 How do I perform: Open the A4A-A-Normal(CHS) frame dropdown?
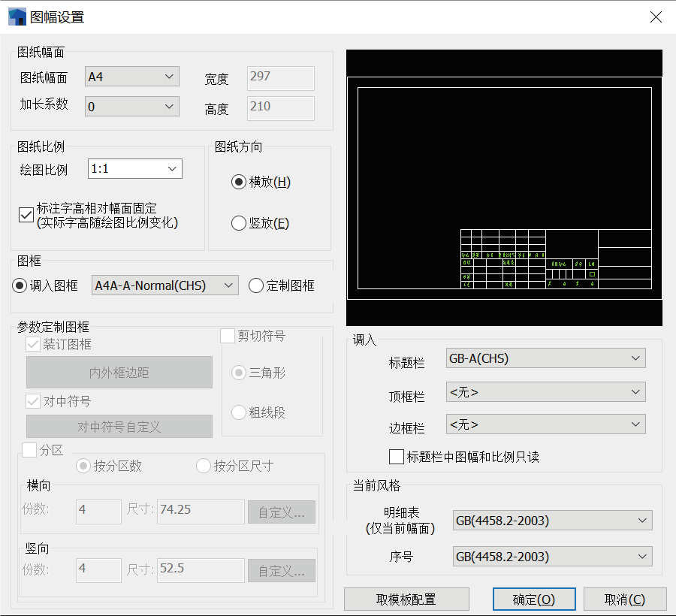point(164,285)
